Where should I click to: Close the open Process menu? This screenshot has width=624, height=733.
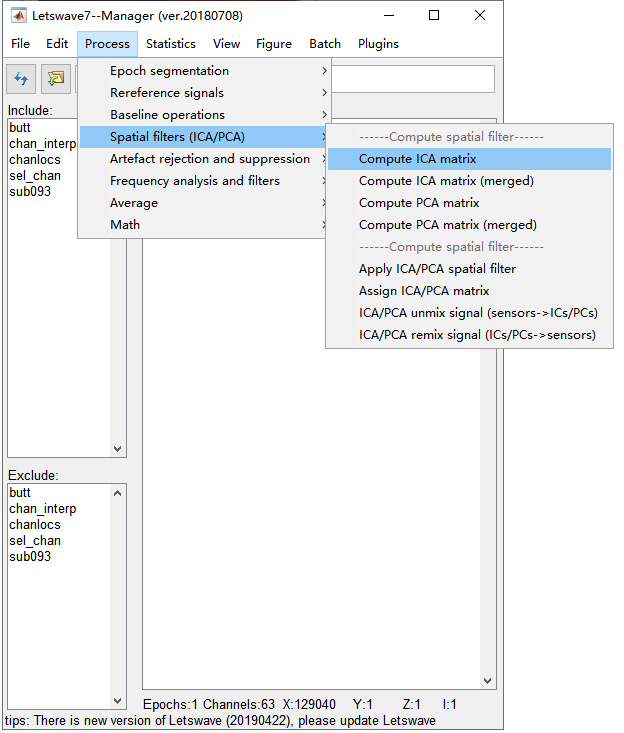pos(108,44)
